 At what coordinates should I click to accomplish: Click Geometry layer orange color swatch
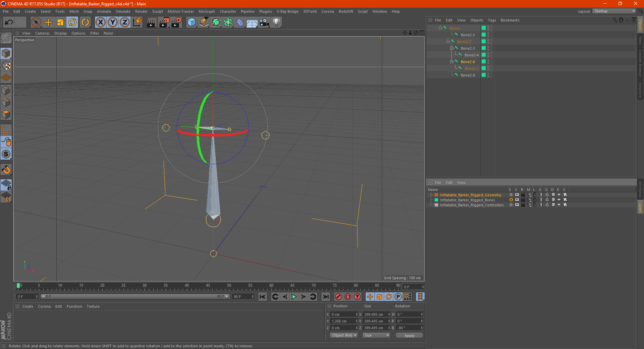click(436, 195)
